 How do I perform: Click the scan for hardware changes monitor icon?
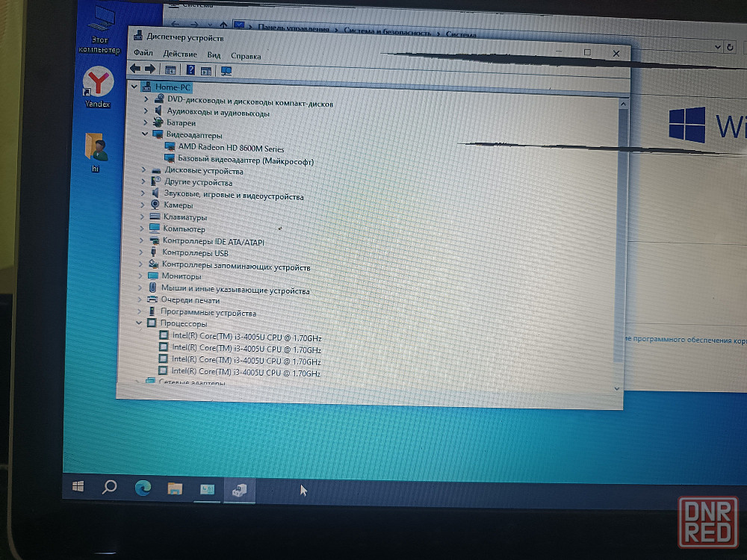pos(226,72)
